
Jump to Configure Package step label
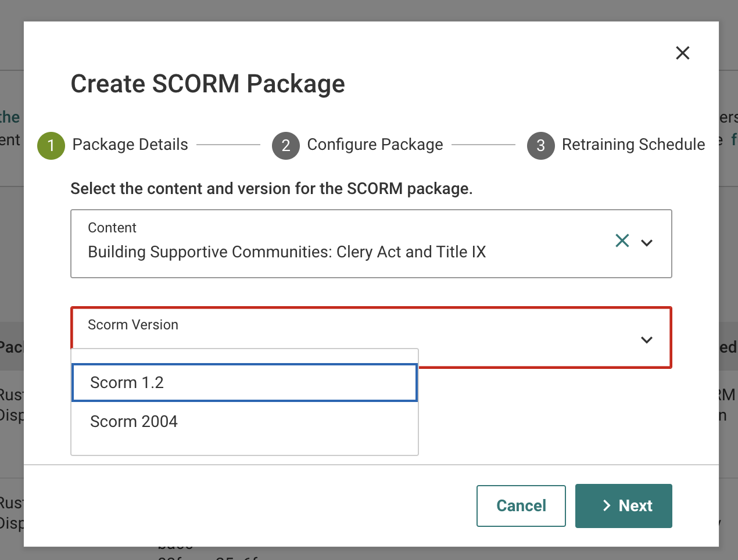pos(375,145)
